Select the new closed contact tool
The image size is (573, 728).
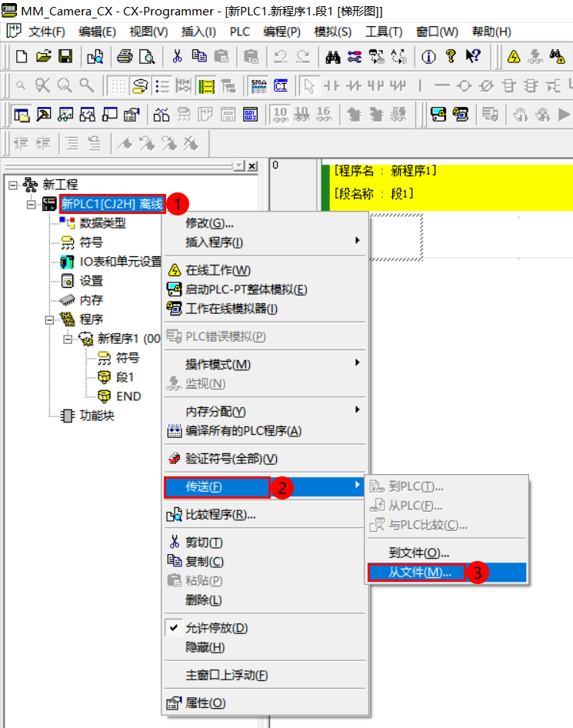[354, 86]
